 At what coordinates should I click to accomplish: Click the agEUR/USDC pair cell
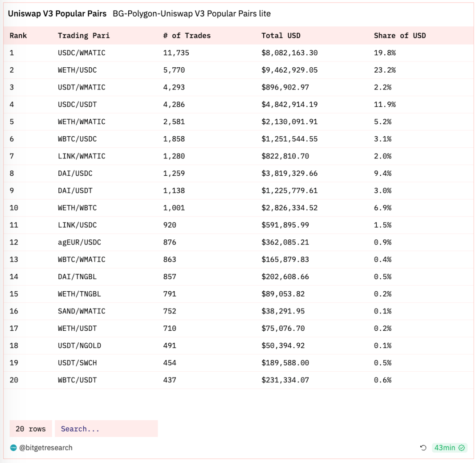79,243
